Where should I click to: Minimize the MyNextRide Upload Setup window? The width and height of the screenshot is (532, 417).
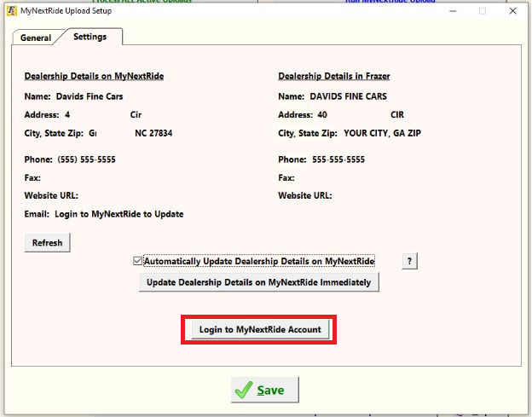[453, 11]
